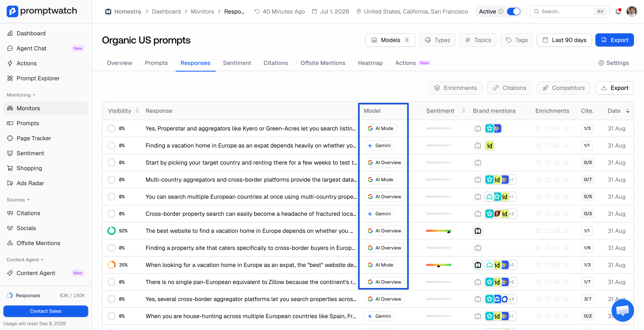Open the user profile avatar
The height and width of the screenshot is (330, 644).
pos(632,11)
